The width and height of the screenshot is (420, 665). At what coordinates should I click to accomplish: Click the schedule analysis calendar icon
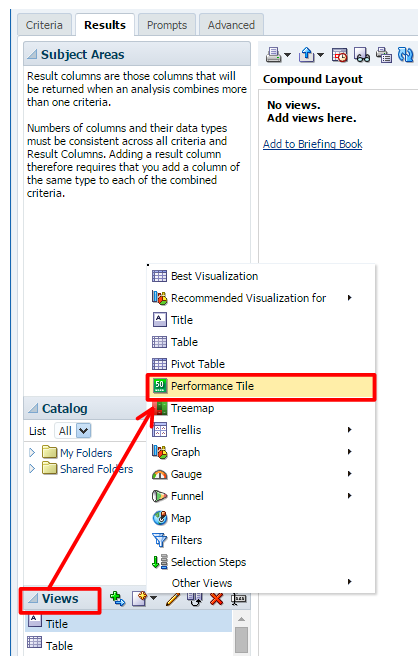[340, 55]
